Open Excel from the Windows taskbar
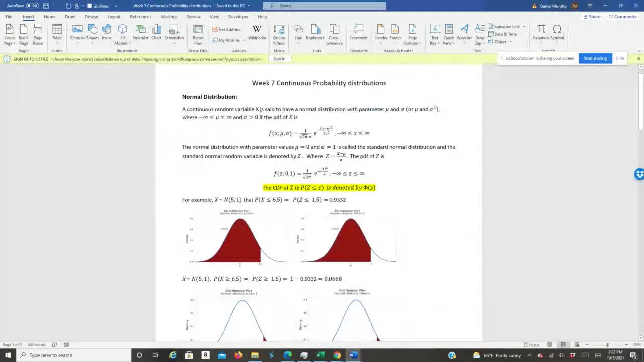 (x=320, y=355)
